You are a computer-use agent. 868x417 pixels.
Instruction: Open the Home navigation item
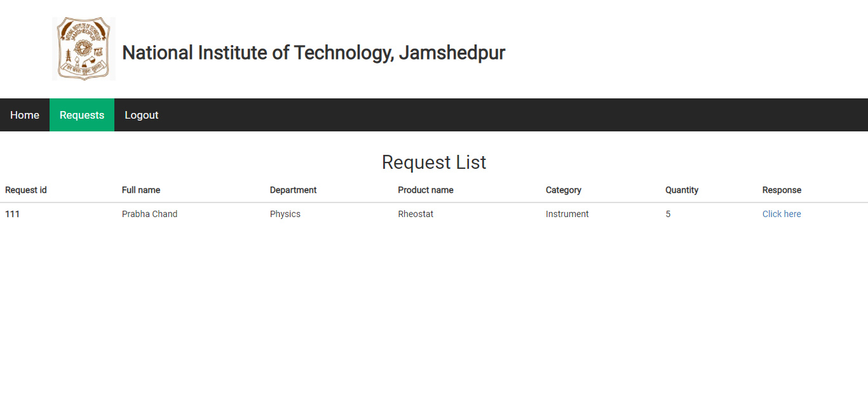tap(24, 115)
